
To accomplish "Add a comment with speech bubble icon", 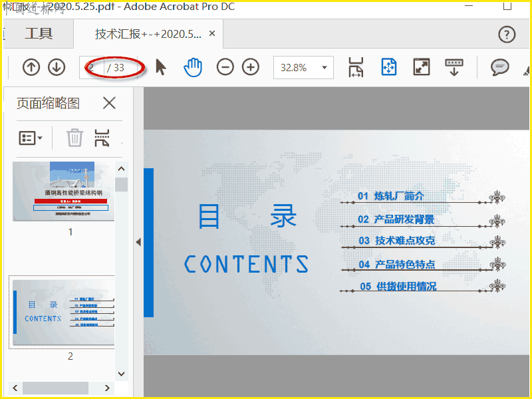I will (500, 67).
